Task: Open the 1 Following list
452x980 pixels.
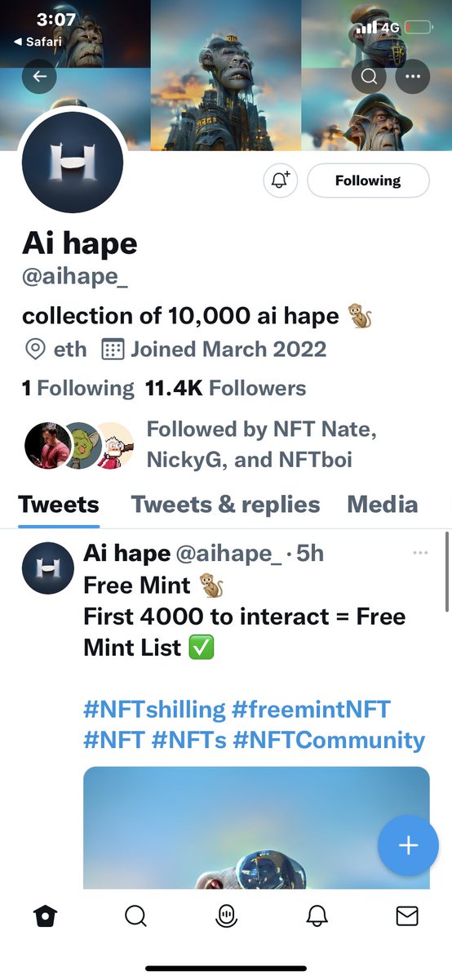Action: pyautogui.click(x=78, y=388)
